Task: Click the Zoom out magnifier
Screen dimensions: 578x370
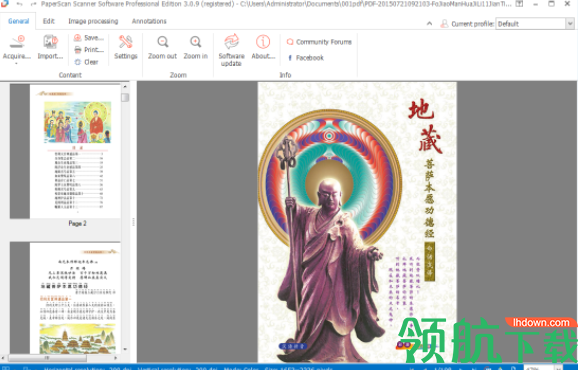Action: click(x=163, y=42)
